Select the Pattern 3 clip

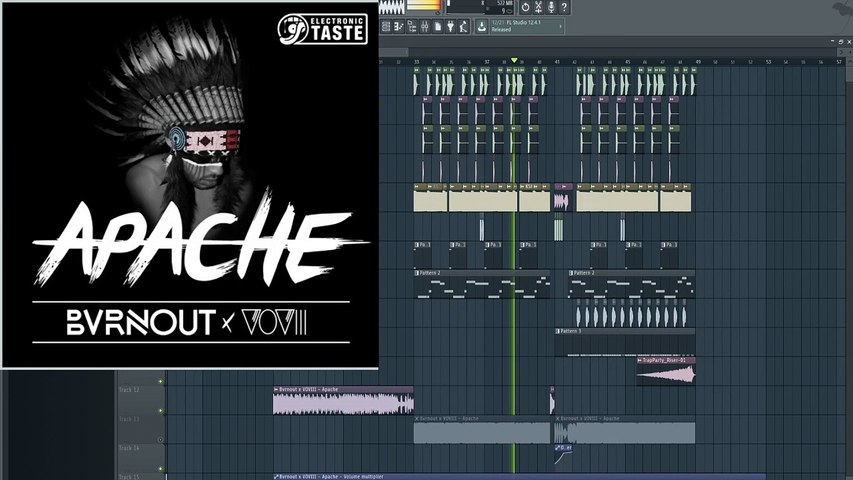[625, 342]
